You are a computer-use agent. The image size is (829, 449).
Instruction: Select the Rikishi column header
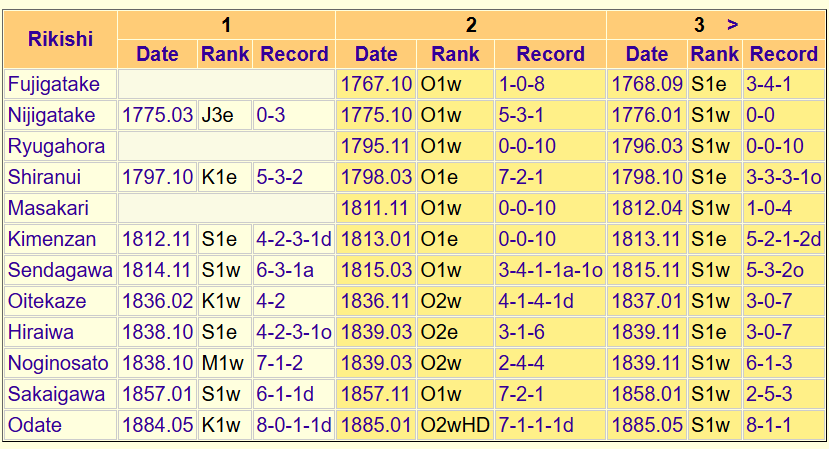[x=60, y=39]
